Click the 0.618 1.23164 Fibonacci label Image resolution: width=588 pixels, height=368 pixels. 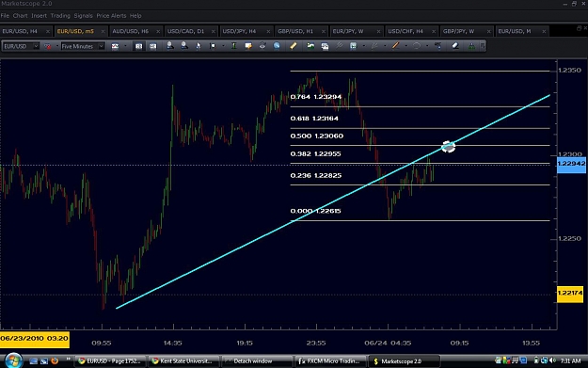314,119
